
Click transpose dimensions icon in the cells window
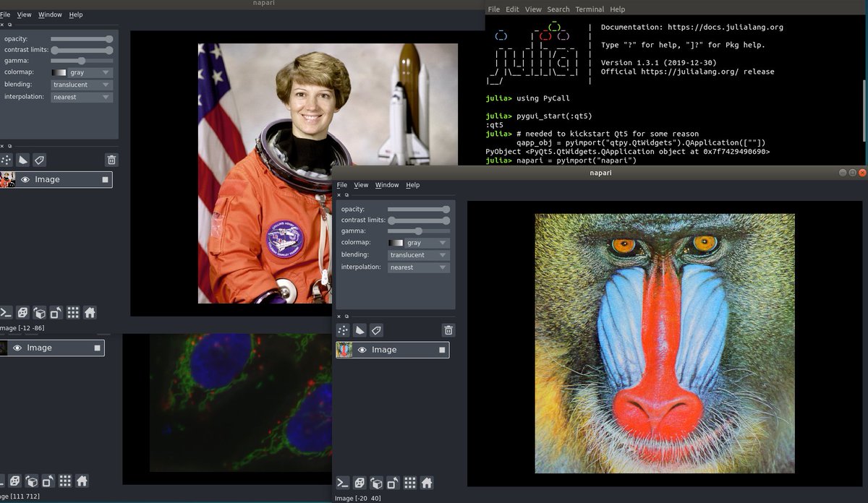48,481
